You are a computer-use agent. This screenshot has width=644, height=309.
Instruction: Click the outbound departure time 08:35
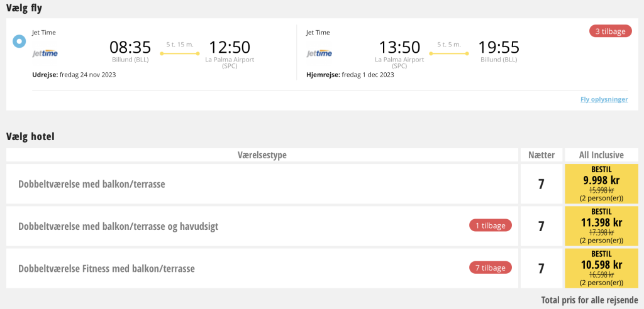[130, 47]
